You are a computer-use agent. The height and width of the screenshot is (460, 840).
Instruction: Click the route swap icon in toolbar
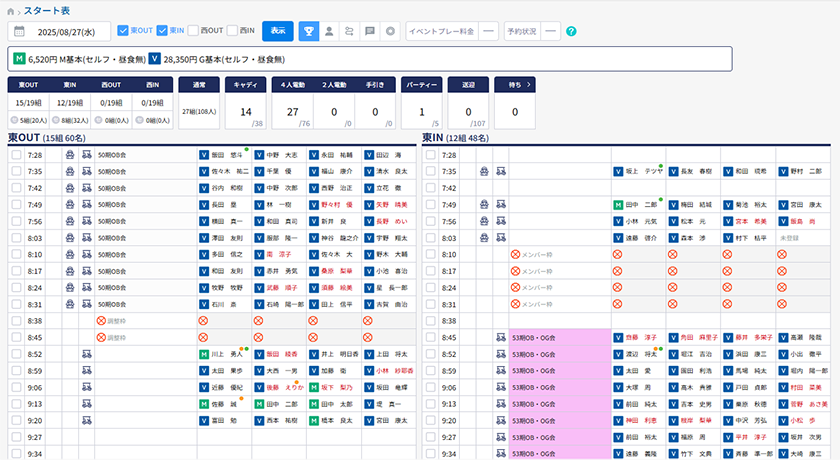350,31
